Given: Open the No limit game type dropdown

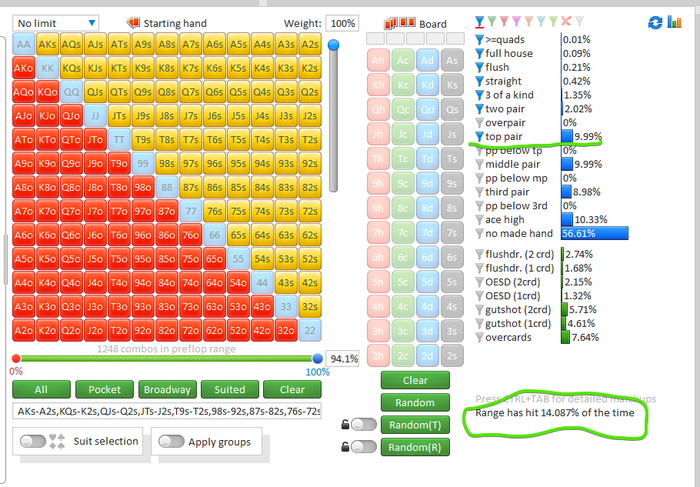Looking at the screenshot, I should pyautogui.click(x=55, y=23).
